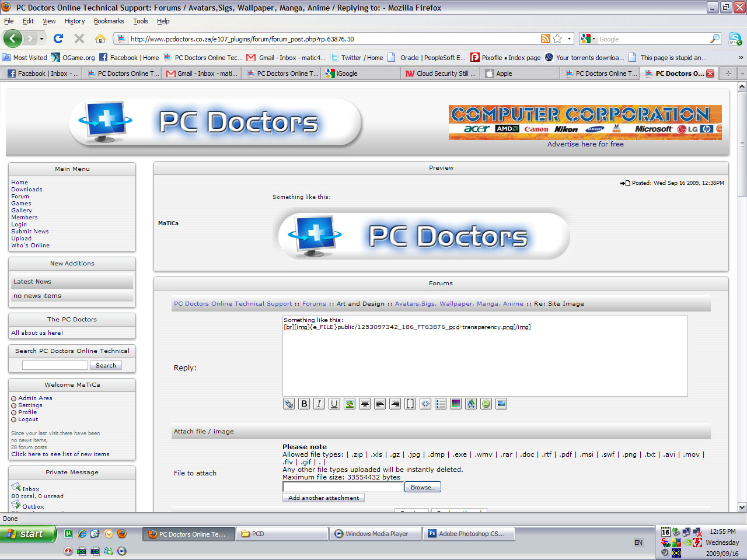The height and width of the screenshot is (560, 747).
Task: Click the 'Add another attachment' button
Action: [324, 498]
